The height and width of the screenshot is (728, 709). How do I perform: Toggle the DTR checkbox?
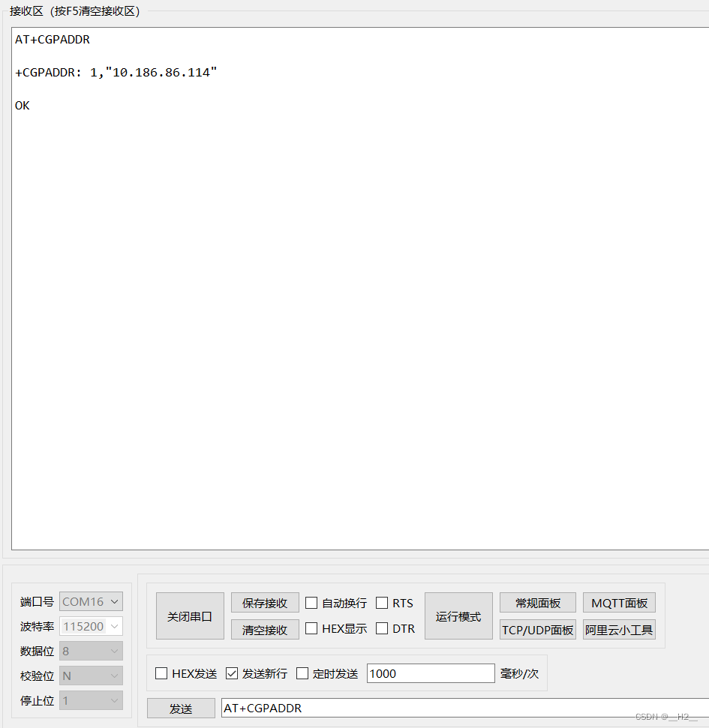click(382, 629)
